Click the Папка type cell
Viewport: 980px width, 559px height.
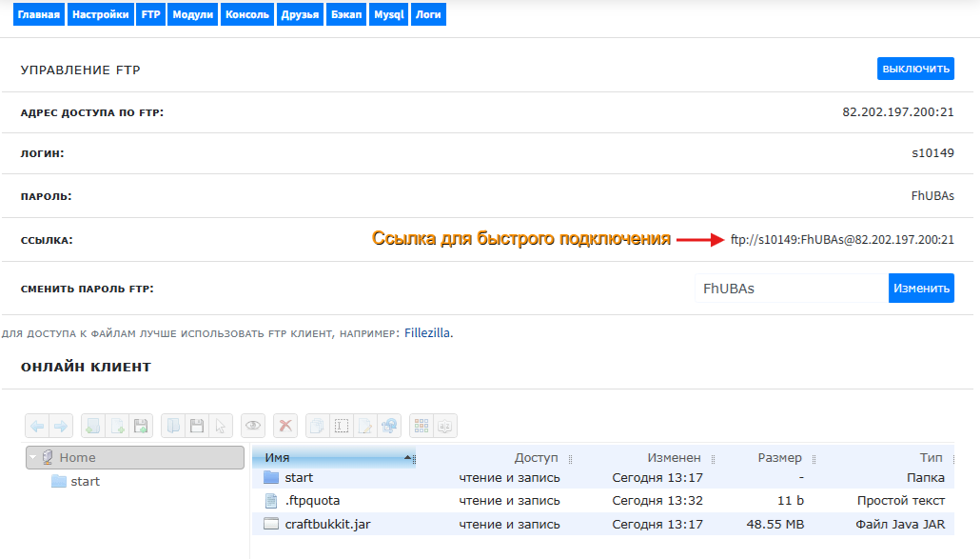pos(926,477)
